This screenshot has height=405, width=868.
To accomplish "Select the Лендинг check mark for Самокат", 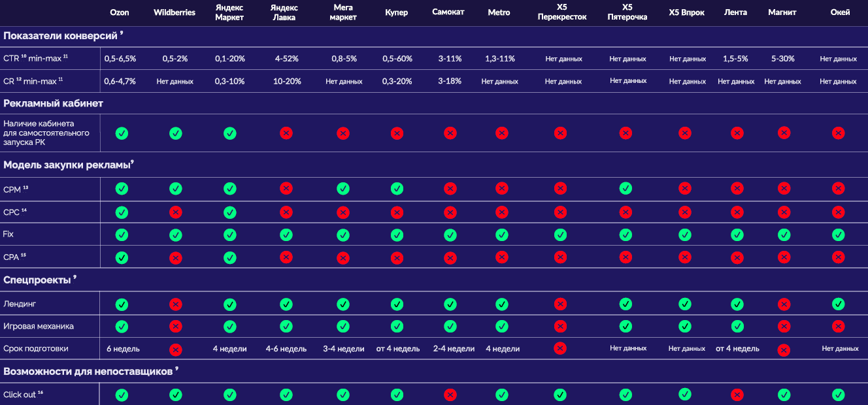I will click(x=450, y=304).
